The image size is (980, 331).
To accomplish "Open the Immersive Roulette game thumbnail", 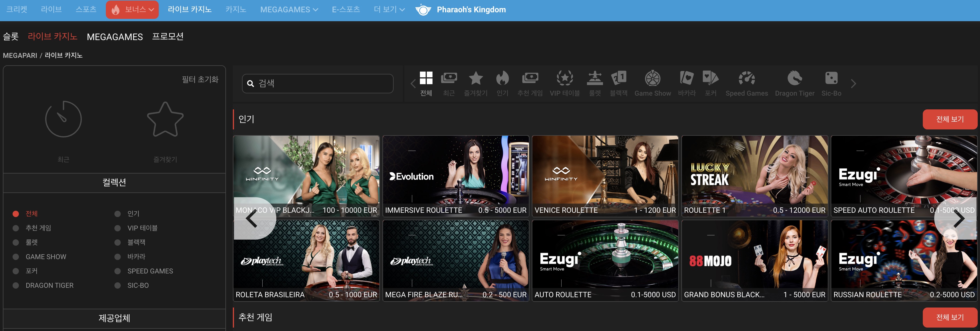I will 456,176.
